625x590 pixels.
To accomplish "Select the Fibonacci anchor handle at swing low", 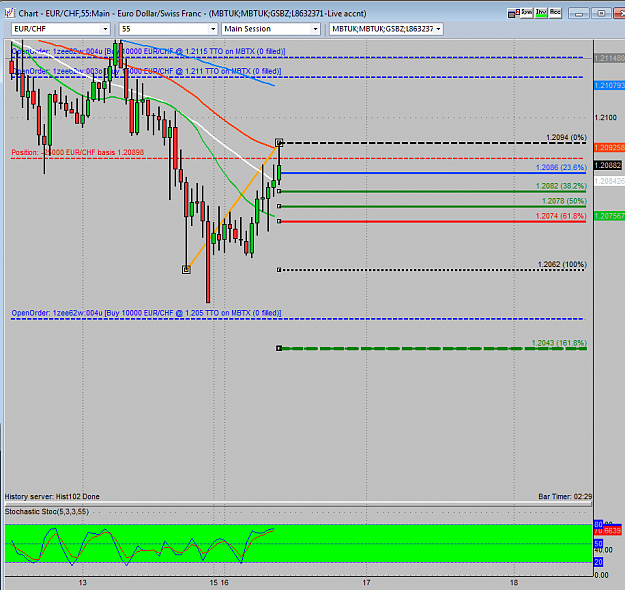I will [x=186, y=270].
